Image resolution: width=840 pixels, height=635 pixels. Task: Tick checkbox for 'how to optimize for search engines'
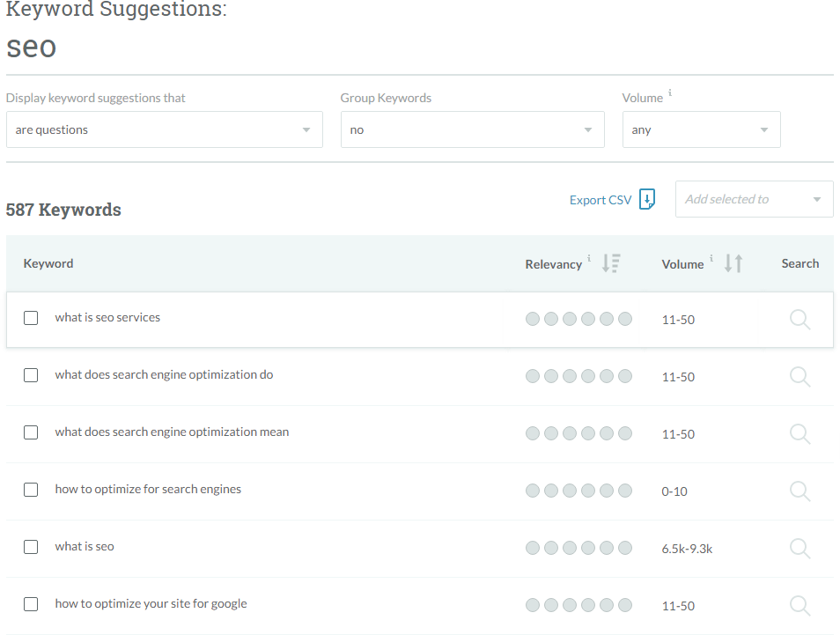[x=31, y=490]
